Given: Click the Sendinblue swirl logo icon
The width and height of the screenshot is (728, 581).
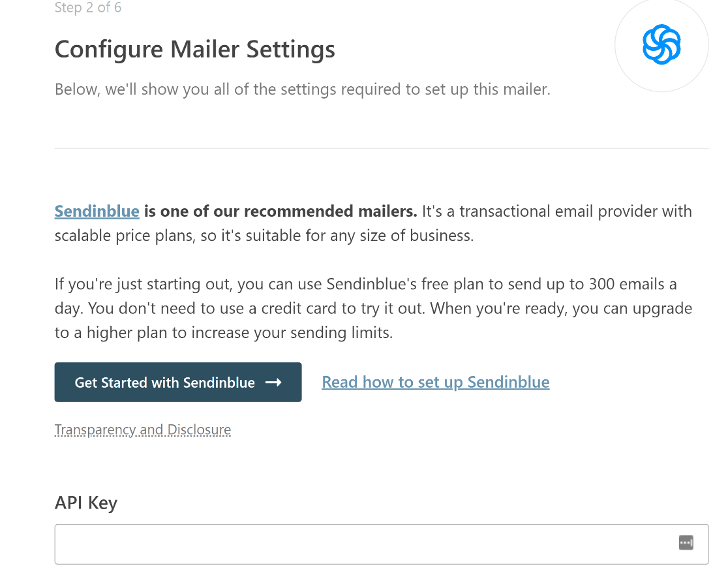Looking at the screenshot, I should click(661, 44).
